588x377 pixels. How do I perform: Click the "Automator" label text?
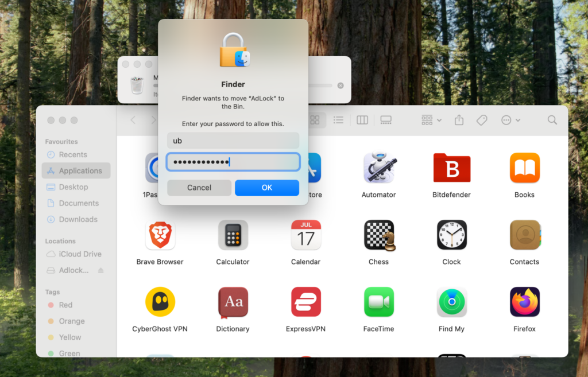[379, 195]
